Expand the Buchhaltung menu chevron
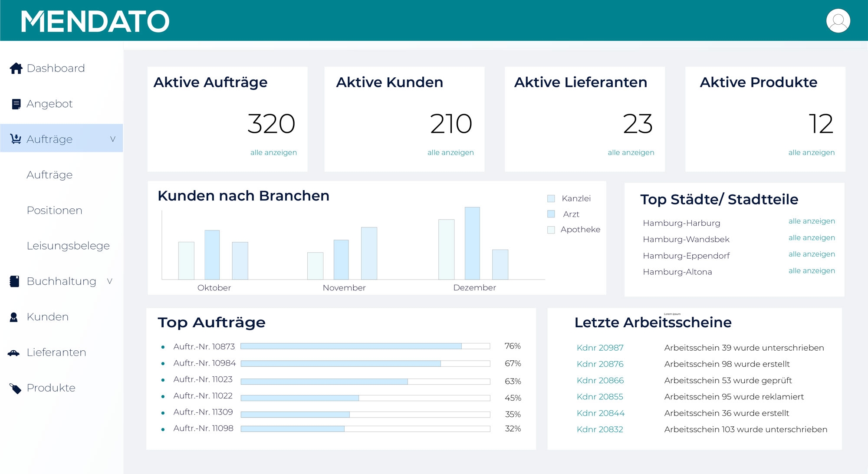This screenshot has height=474, width=868. click(x=109, y=281)
